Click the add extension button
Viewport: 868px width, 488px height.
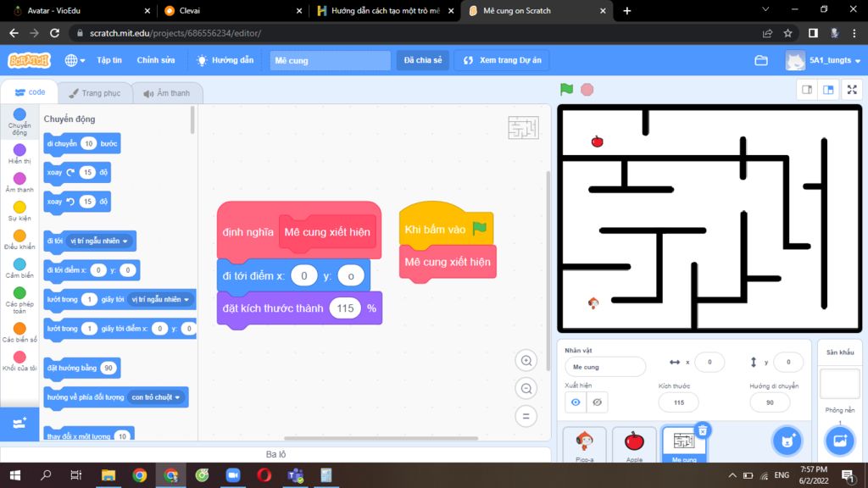(20, 422)
